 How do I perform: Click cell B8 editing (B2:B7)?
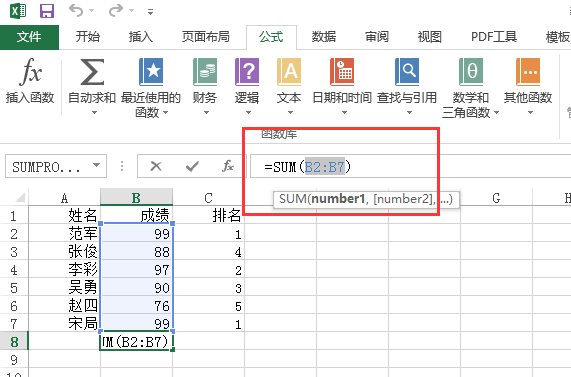136,341
